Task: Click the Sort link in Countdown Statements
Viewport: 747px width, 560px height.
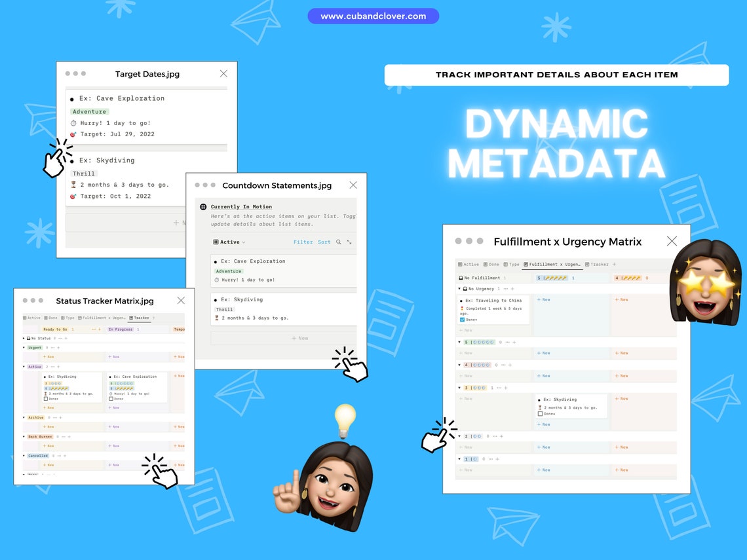Action: [324, 242]
